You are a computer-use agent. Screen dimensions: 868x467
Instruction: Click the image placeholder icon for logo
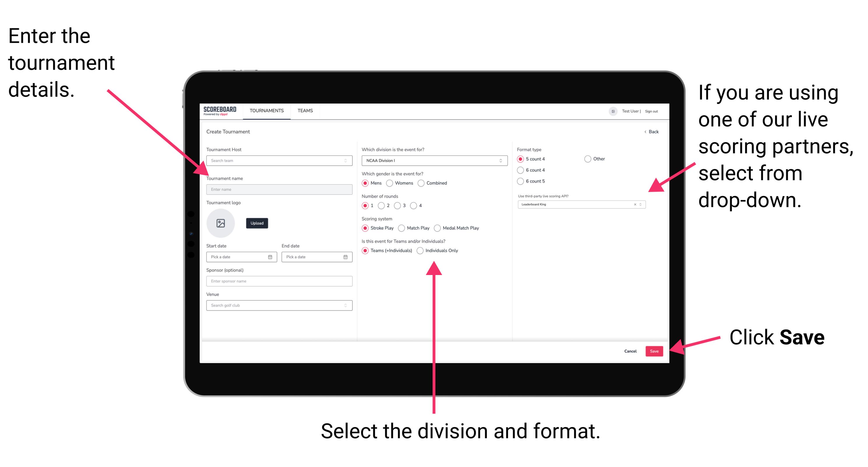click(220, 223)
